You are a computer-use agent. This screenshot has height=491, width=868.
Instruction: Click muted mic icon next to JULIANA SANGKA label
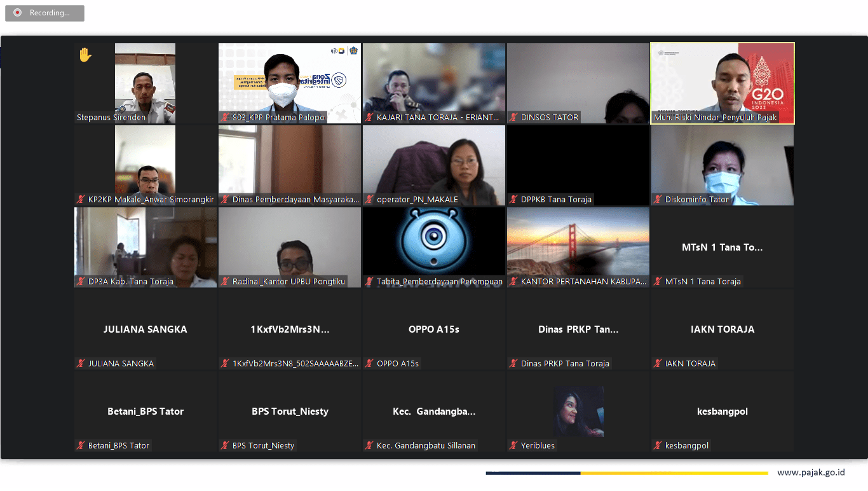(81, 364)
